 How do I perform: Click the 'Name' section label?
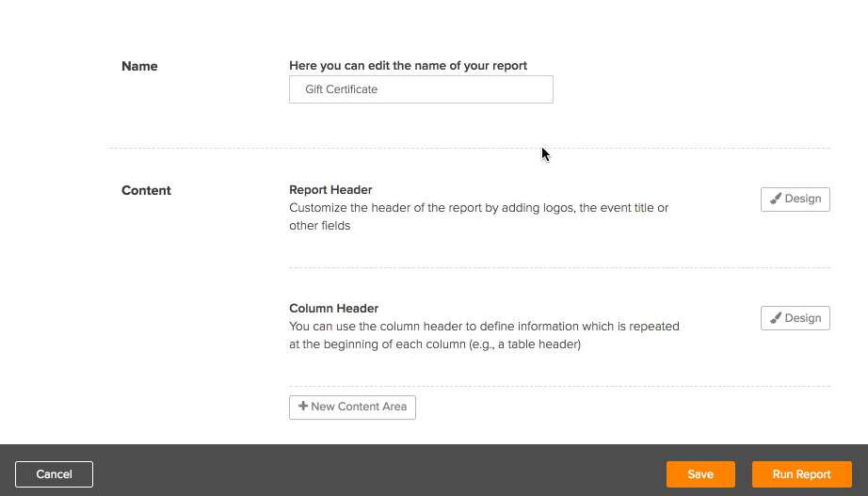[139, 66]
